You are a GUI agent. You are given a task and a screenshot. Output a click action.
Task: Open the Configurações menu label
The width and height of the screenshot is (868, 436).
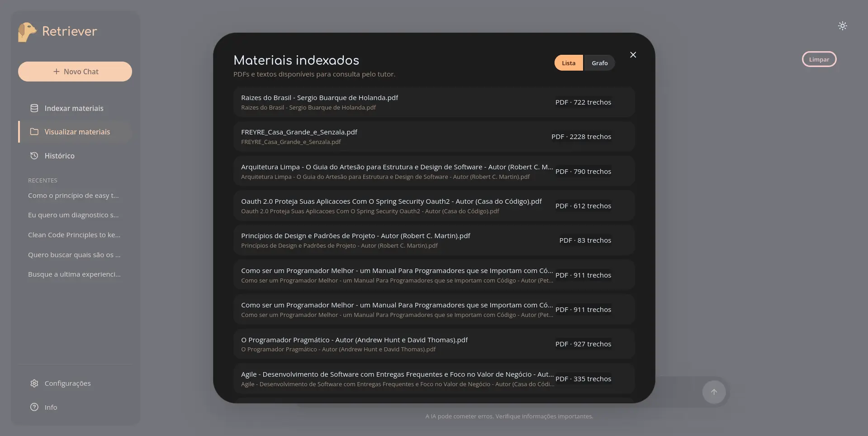pyautogui.click(x=67, y=383)
